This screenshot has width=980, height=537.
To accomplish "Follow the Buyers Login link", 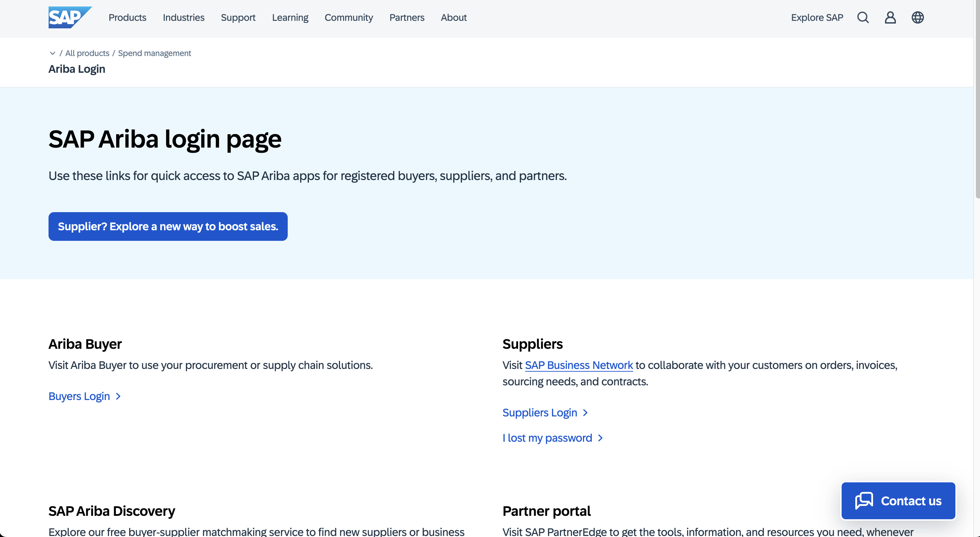I will pos(84,396).
